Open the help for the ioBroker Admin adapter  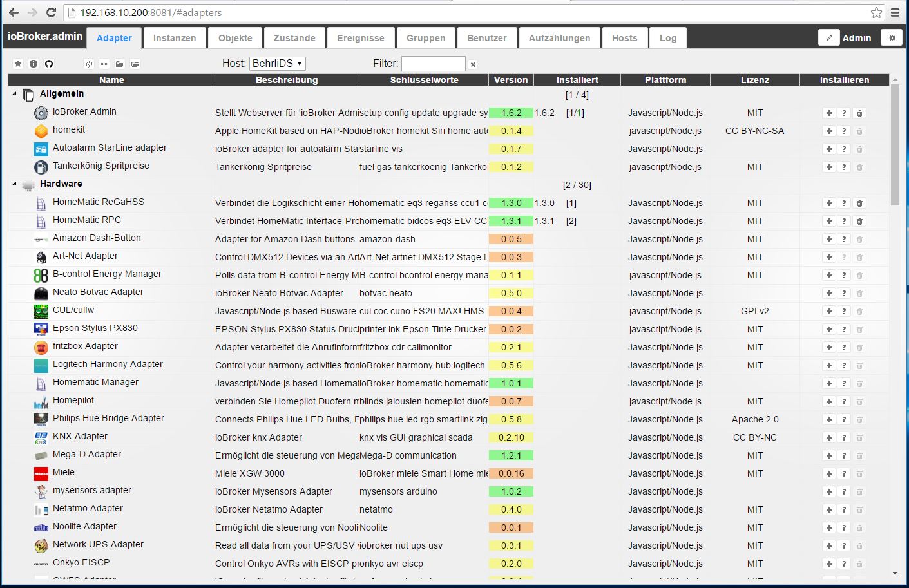coord(844,113)
